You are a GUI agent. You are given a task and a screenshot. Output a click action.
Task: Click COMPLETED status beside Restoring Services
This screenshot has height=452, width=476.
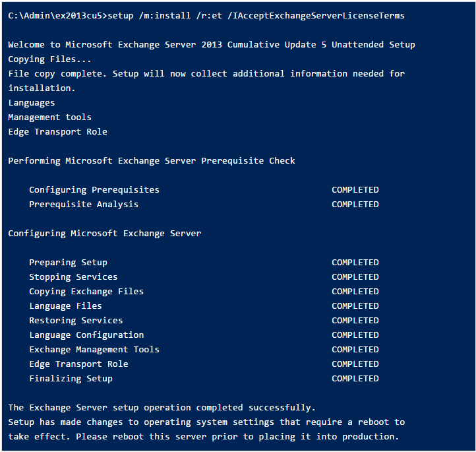coord(355,320)
